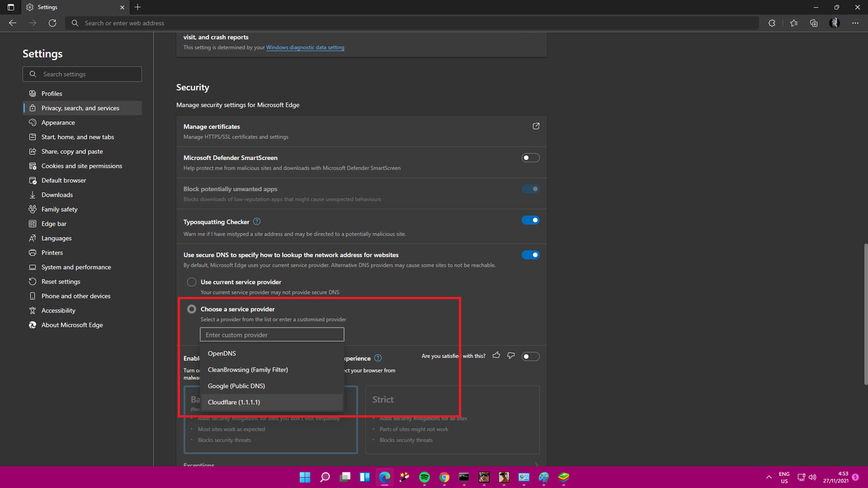The height and width of the screenshot is (488, 868).
Task: Open System and performance section
Action: tap(82, 267)
